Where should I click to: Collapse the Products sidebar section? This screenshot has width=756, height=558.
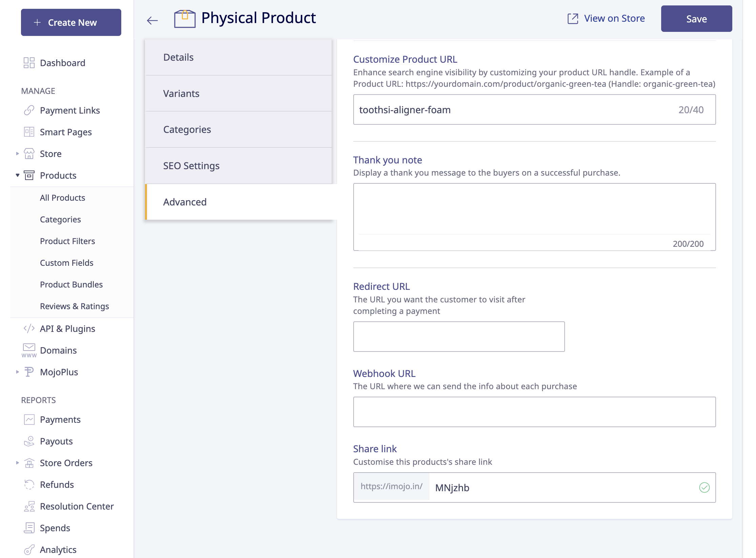point(17,175)
